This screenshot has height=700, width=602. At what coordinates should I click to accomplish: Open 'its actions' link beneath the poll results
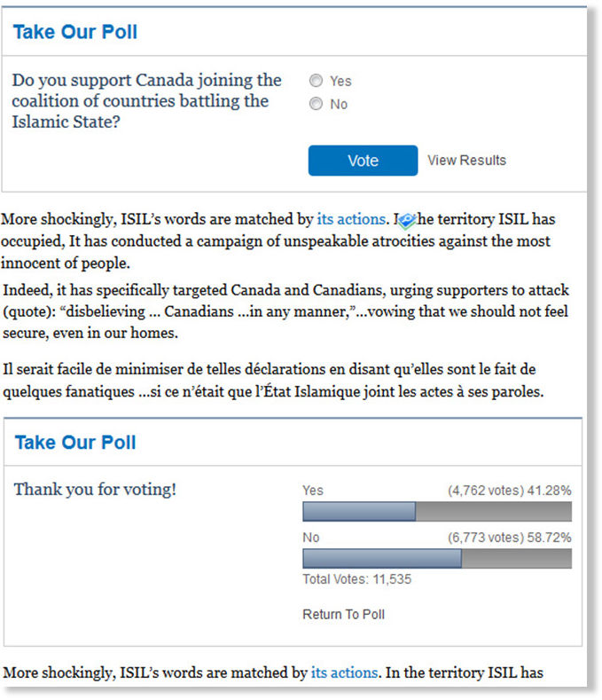click(344, 672)
